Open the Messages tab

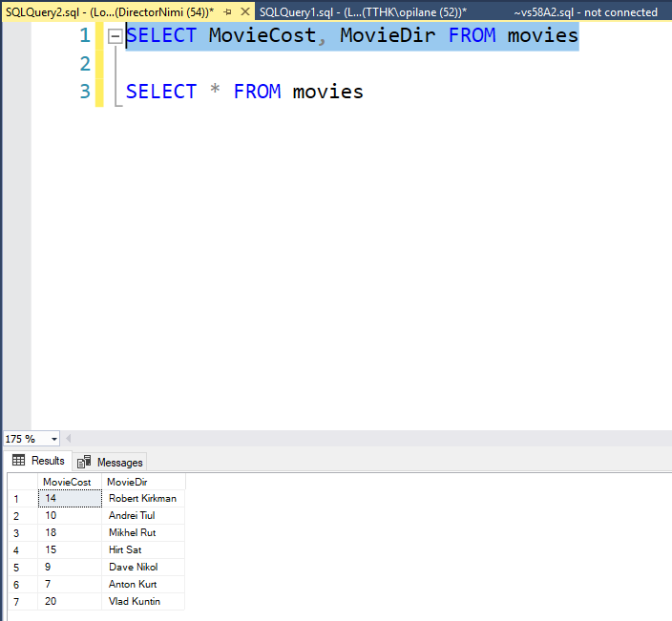coord(118,462)
